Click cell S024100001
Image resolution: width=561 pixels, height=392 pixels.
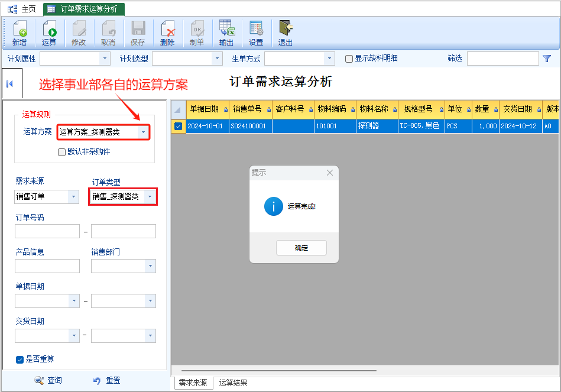251,126
